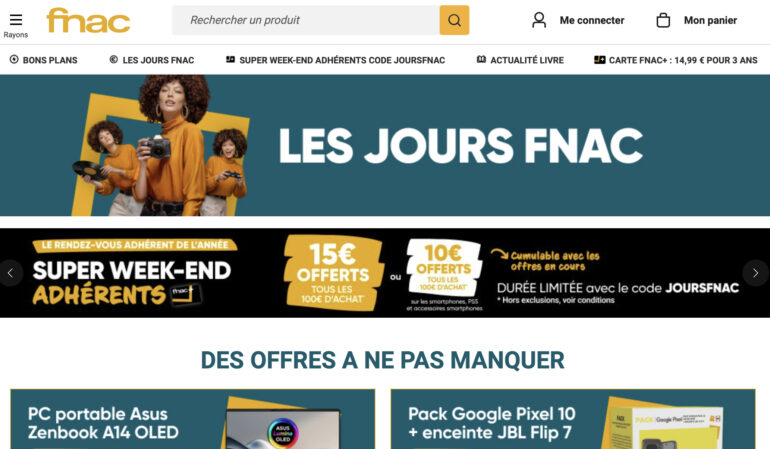Screen dimensions: 770x449
Task: Open the PC portable Asus Zenbook offer
Action: (x=192, y=419)
